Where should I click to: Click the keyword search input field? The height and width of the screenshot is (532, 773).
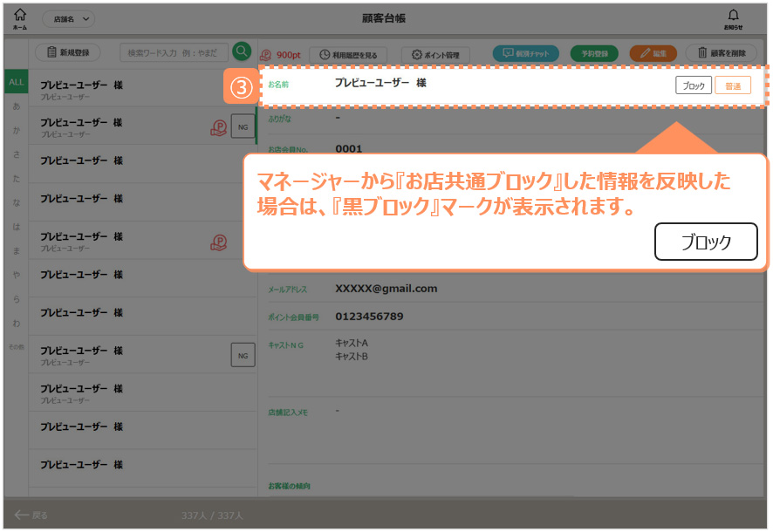click(174, 52)
